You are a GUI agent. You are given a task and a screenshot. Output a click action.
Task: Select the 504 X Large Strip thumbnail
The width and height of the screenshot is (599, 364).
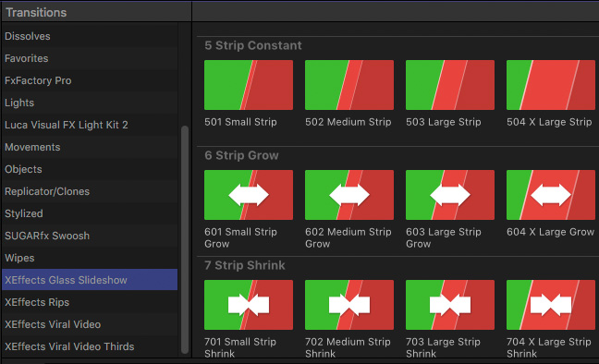click(x=551, y=85)
